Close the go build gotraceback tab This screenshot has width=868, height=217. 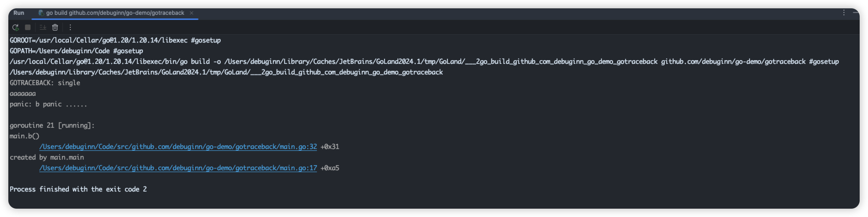[192, 13]
